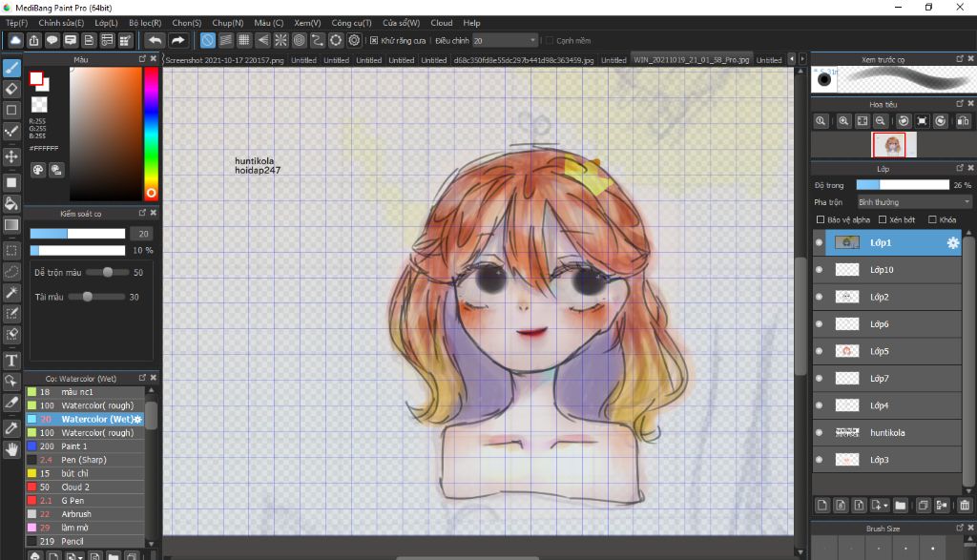The height and width of the screenshot is (560, 977).
Task: Select the Magic Wand tool
Action: [x=11, y=292]
